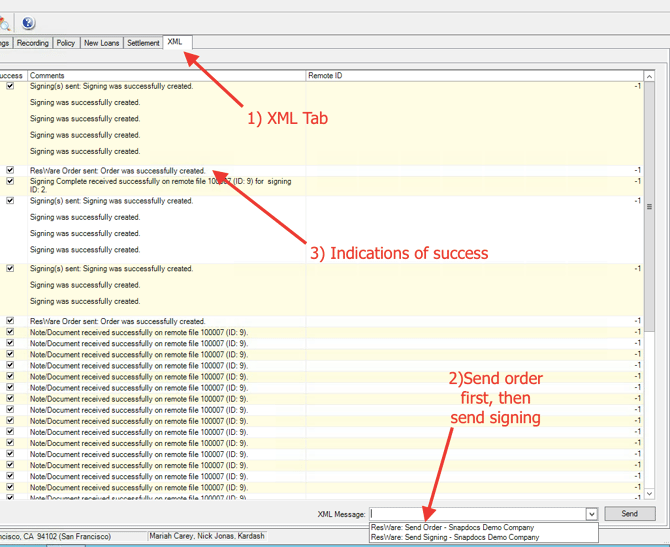Screen dimensions: 670x547
Task: Switch to the Policy tab
Action: pyautogui.click(x=65, y=43)
